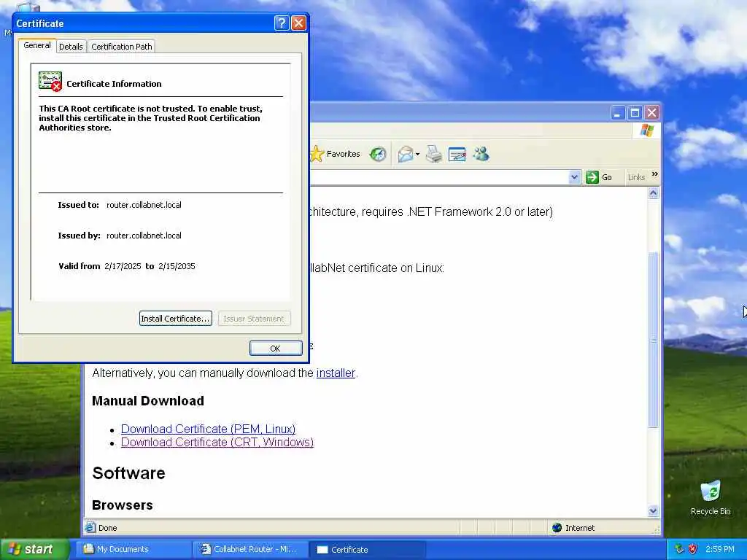Click the Certificate dialog help question mark button
The width and height of the screenshot is (747, 560).
click(x=282, y=23)
